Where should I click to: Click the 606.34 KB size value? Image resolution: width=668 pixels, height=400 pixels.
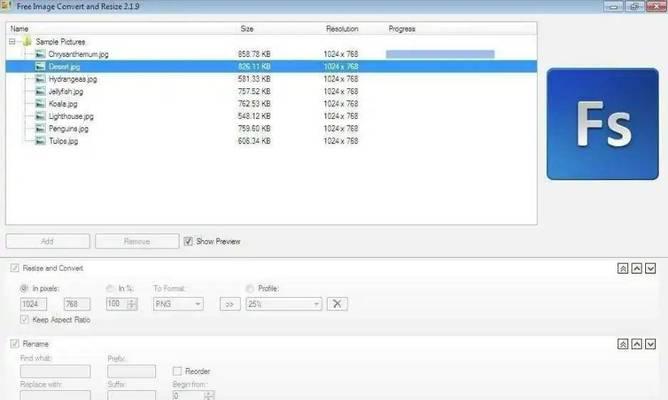click(254, 141)
